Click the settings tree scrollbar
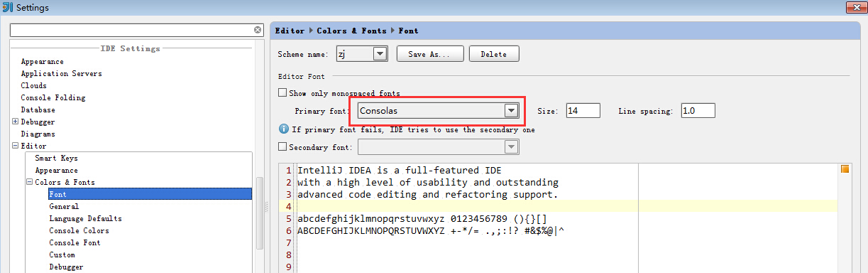Image resolution: width=868 pixels, height=273 pixels. (x=260, y=213)
